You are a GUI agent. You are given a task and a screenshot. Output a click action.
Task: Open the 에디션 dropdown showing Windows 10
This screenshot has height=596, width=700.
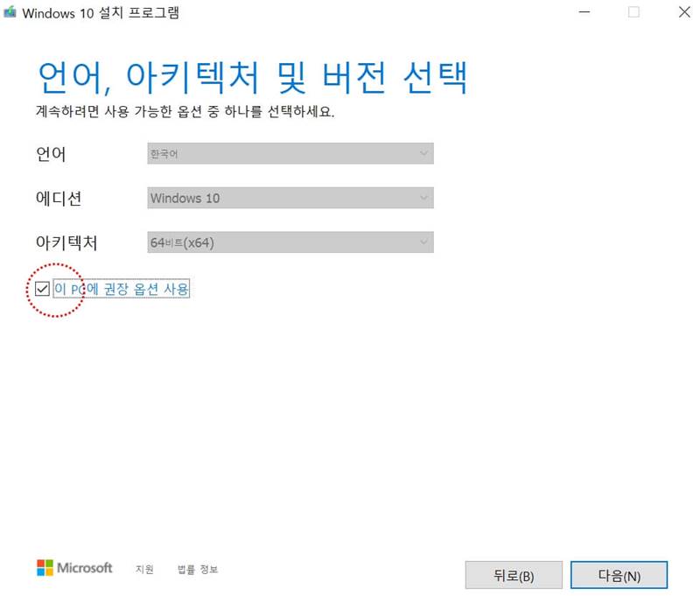(290, 198)
